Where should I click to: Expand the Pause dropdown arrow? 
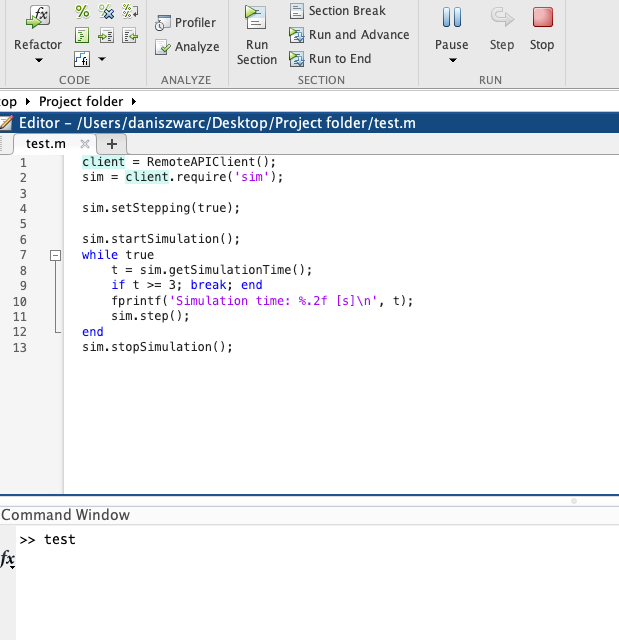pos(453,60)
